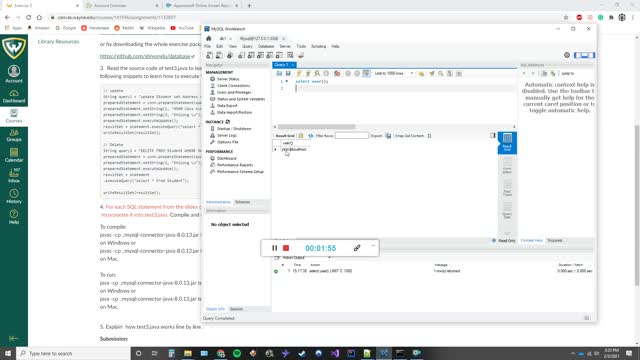Open Data Import/Restore in the navigator
This screenshot has height=360, width=640.
tap(234, 112)
